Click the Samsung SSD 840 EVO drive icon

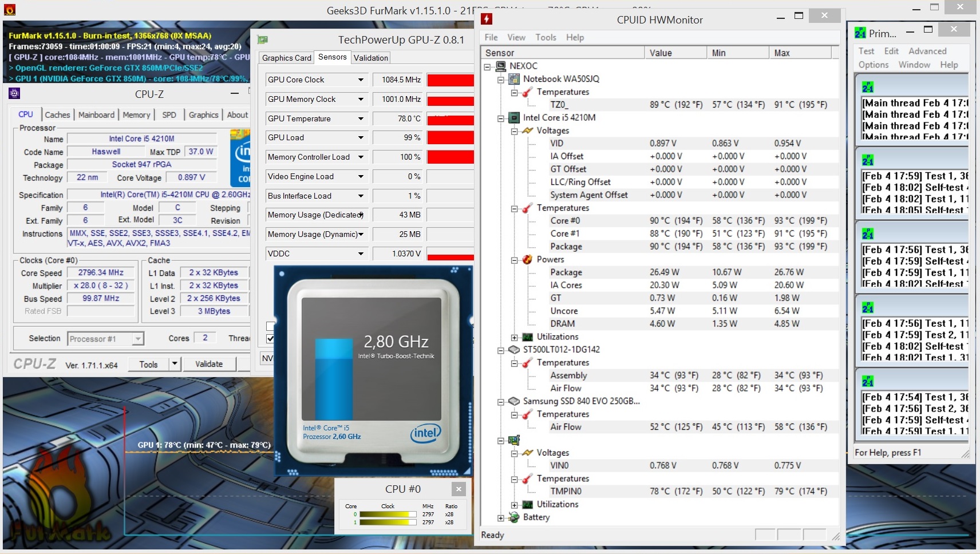click(x=514, y=401)
